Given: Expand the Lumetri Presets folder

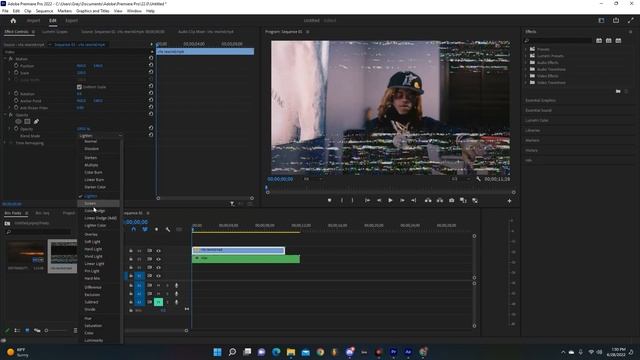Looking at the screenshot, I should click(526, 56).
